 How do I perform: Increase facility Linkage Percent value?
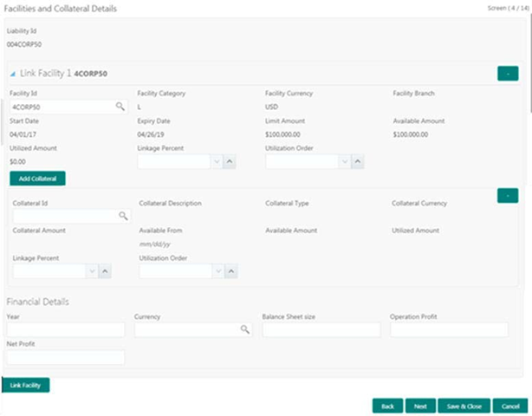pyautogui.click(x=230, y=162)
